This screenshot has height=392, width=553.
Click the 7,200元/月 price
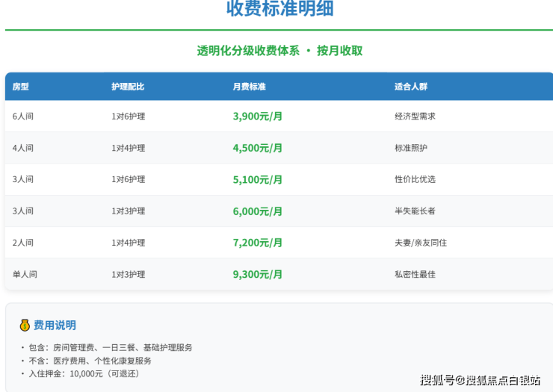pos(258,243)
